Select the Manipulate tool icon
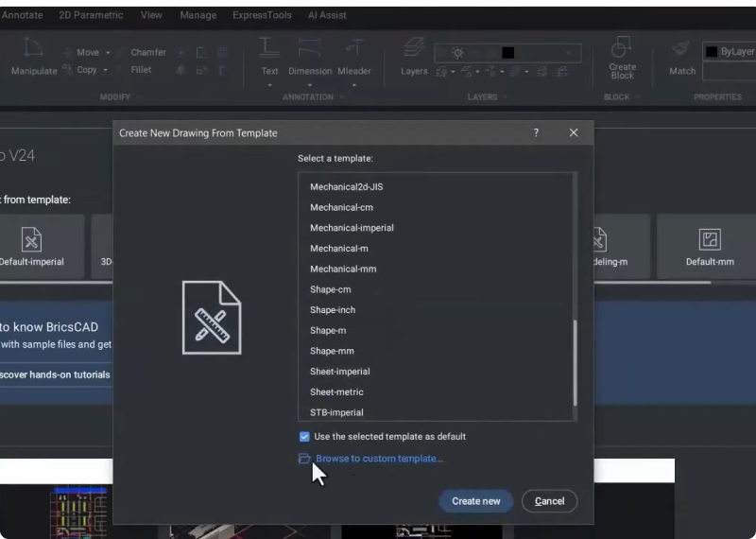This screenshot has width=756, height=539. coord(33,48)
